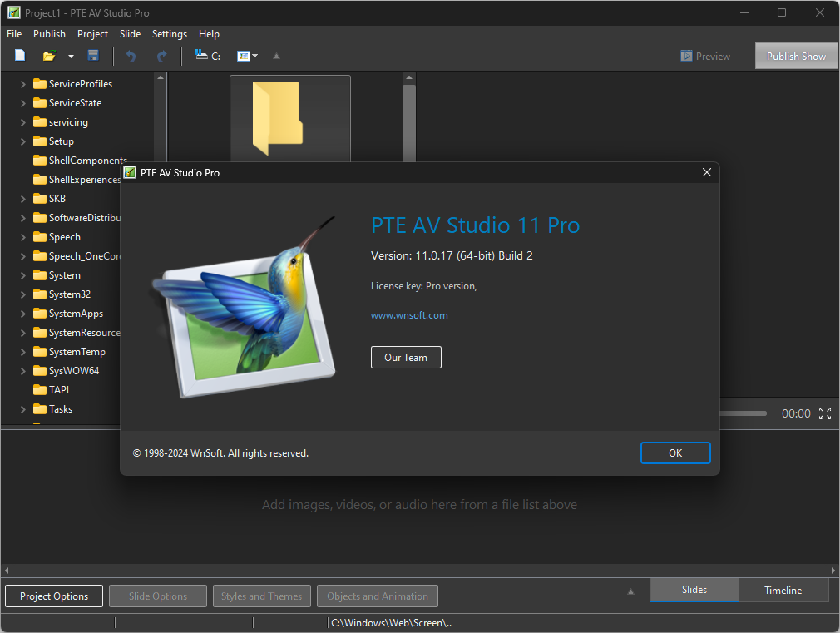Toggle fullscreen preview icon

(x=825, y=413)
